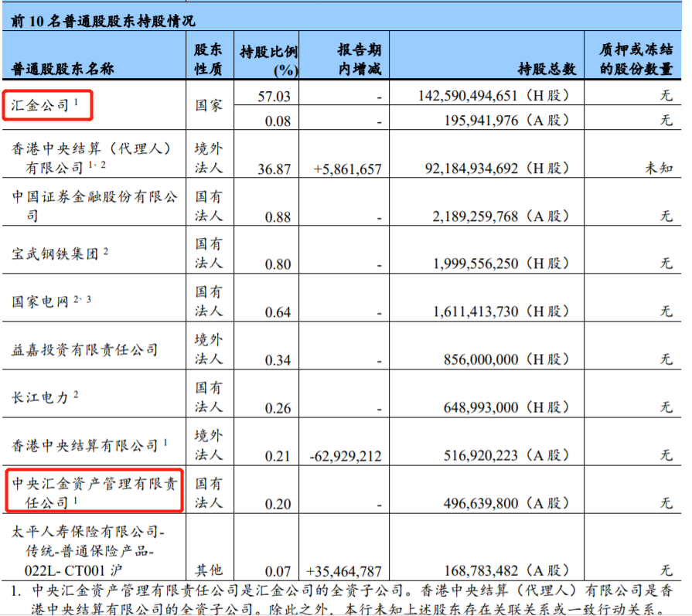Click the percentage value 0.80
The width and height of the screenshot is (692, 616).
[278, 264]
